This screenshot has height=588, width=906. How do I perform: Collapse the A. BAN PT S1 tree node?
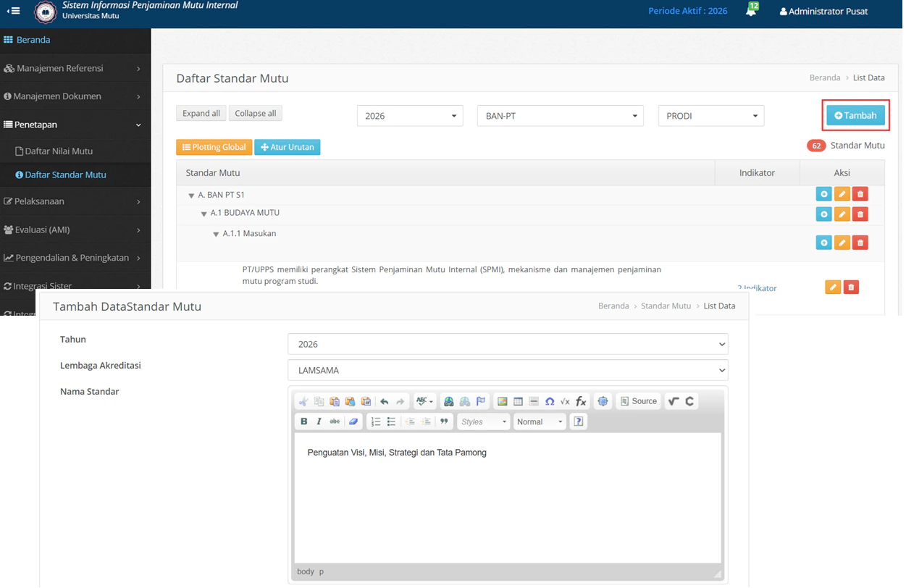(x=191, y=196)
